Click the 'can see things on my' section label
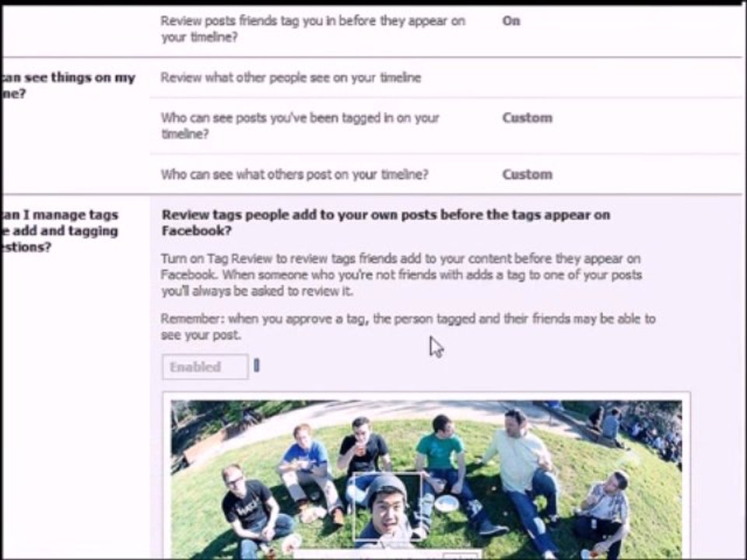747x560 pixels. [x=69, y=86]
